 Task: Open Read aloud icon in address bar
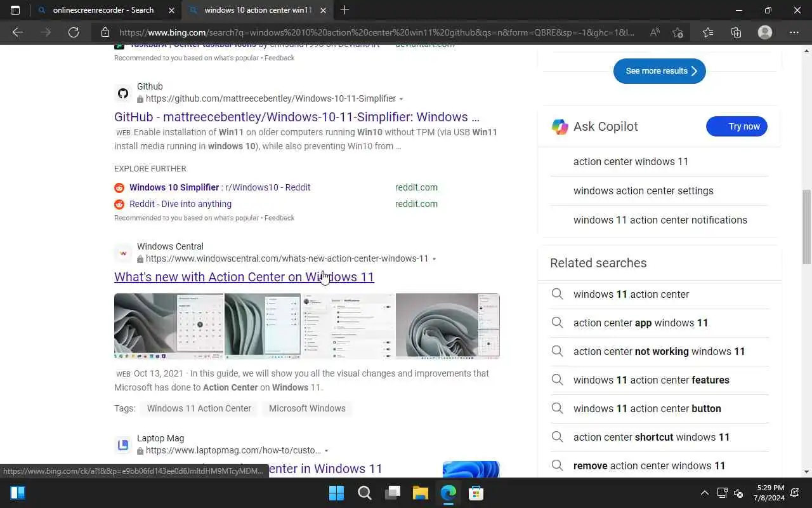[x=655, y=32]
